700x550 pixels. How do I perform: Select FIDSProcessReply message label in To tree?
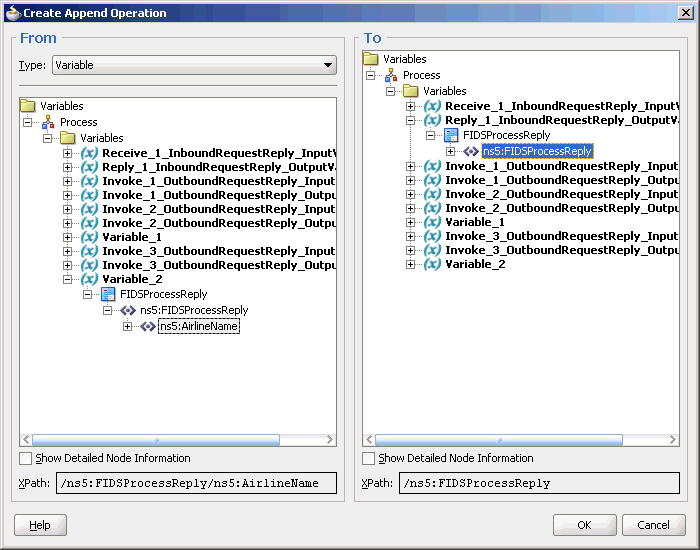506,135
